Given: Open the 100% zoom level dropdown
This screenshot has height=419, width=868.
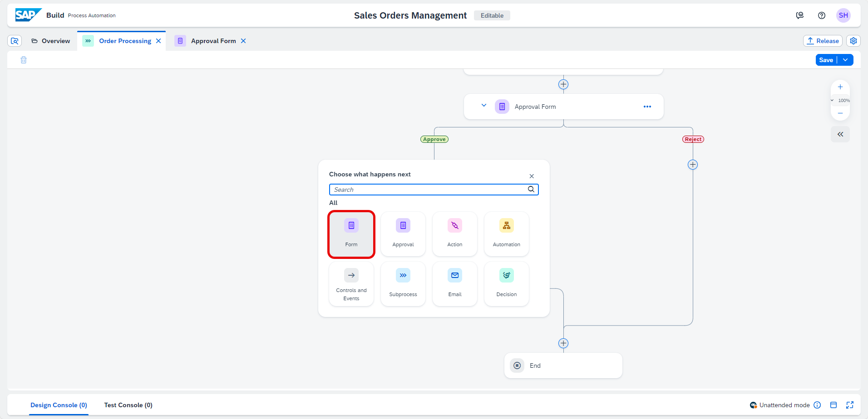Looking at the screenshot, I should [840, 100].
